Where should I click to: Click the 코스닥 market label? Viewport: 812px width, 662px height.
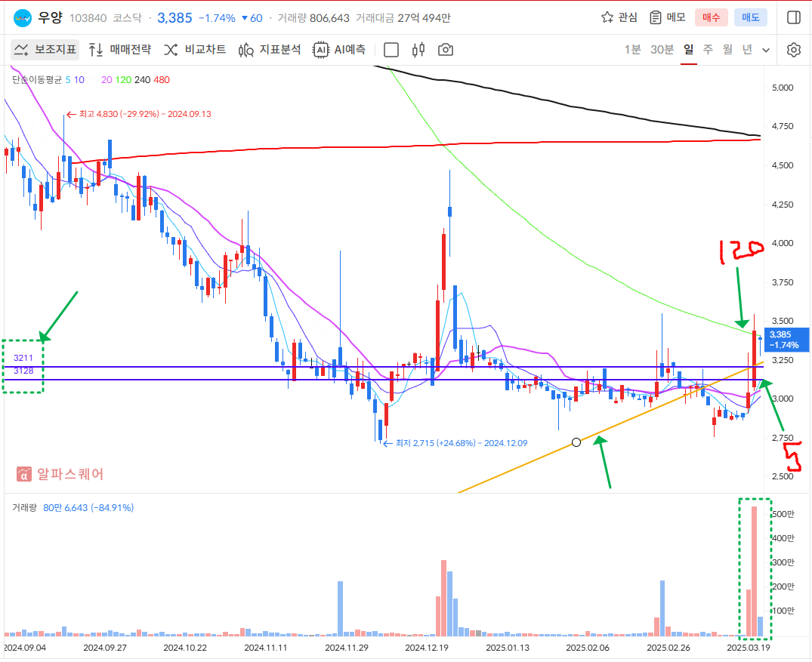[x=127, y=18]
